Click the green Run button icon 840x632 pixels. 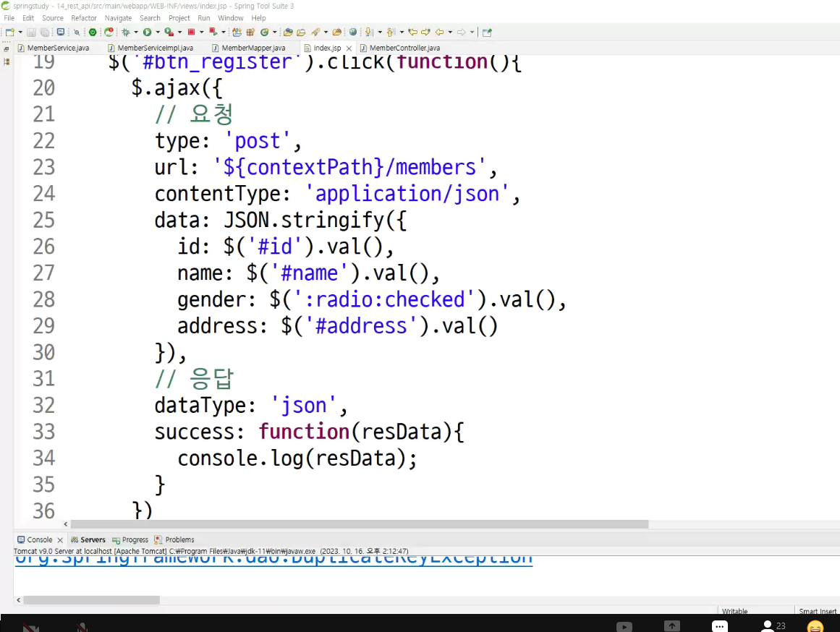[148, 32]
